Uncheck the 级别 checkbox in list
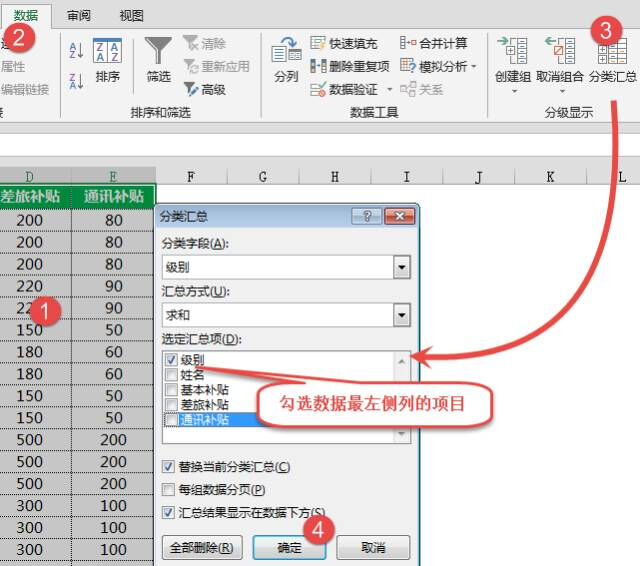 [171, 360]
